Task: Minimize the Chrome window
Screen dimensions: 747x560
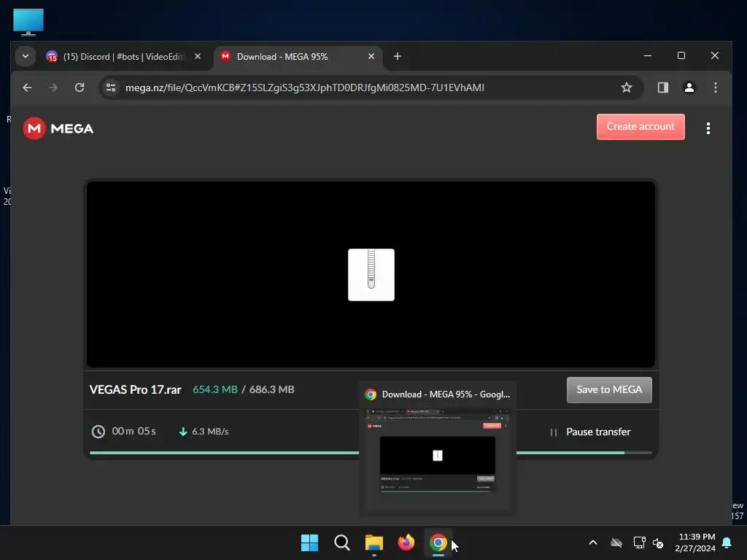Action: tap(648, 55)
